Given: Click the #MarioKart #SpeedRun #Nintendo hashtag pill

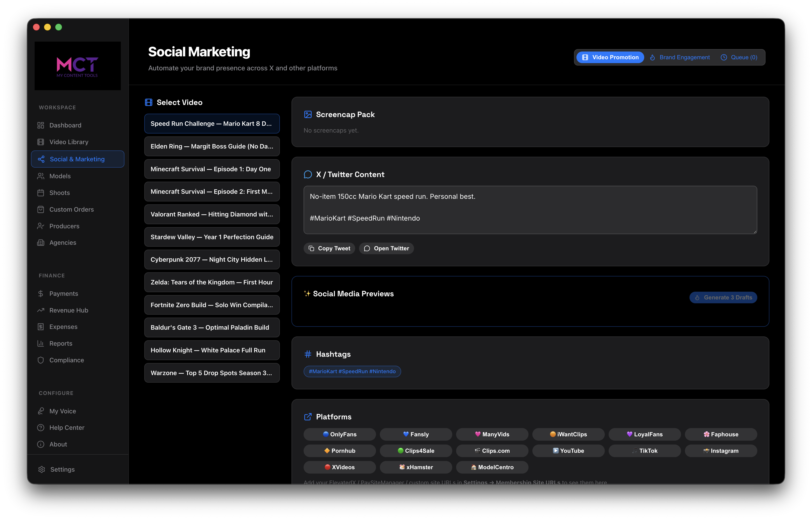Looking at the screenshot, I should tap(352, 371).
